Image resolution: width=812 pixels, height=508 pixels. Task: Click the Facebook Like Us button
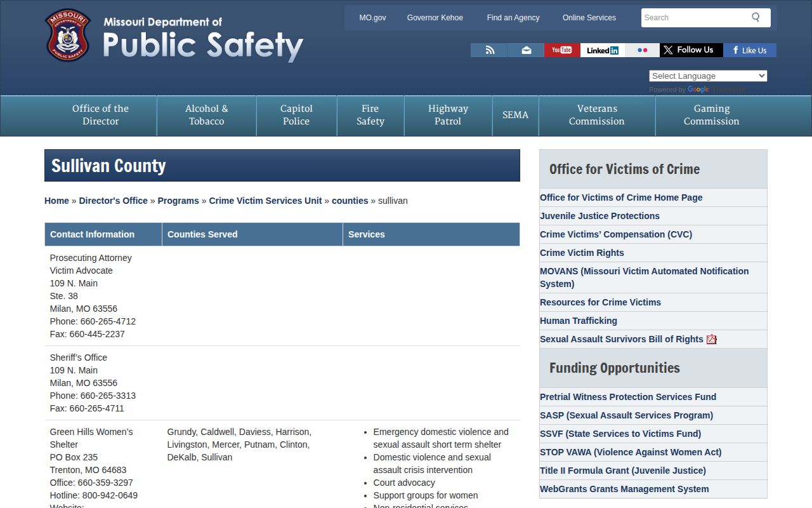pos(750,50)
